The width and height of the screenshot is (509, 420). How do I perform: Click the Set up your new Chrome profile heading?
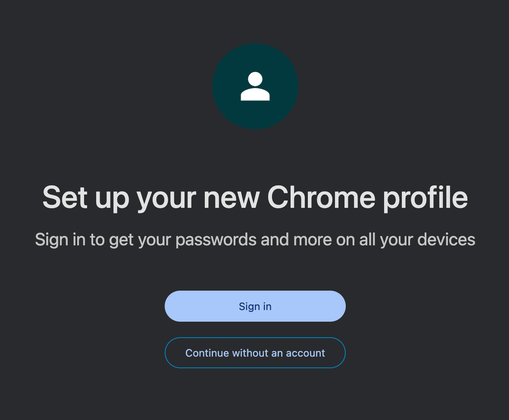pos(255,198)
